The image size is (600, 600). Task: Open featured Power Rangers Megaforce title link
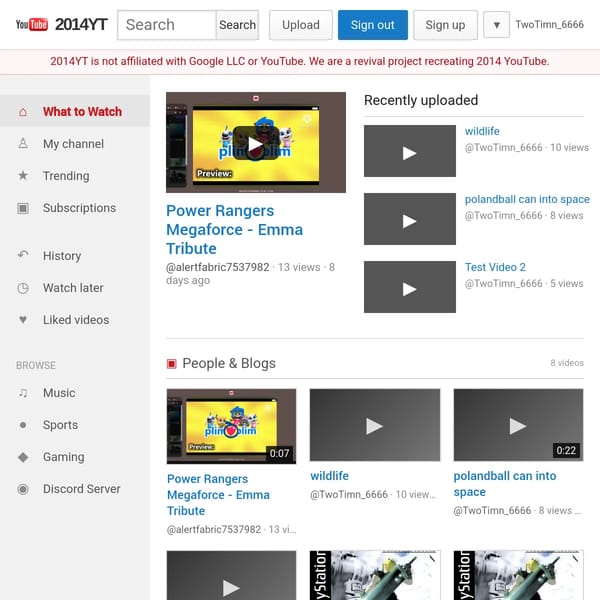point(235,230)
